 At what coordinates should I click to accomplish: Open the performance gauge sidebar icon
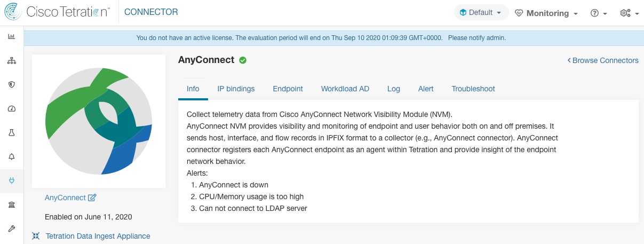12,109
